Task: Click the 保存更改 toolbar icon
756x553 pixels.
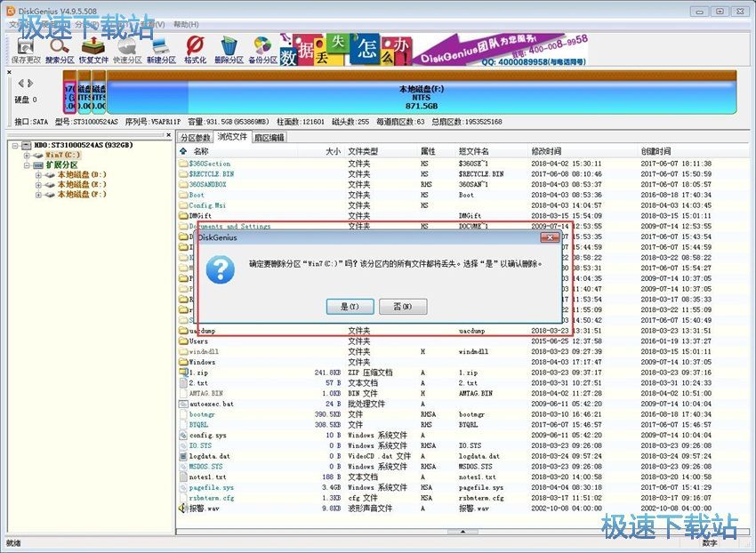Action: click(x=26, y=50)
